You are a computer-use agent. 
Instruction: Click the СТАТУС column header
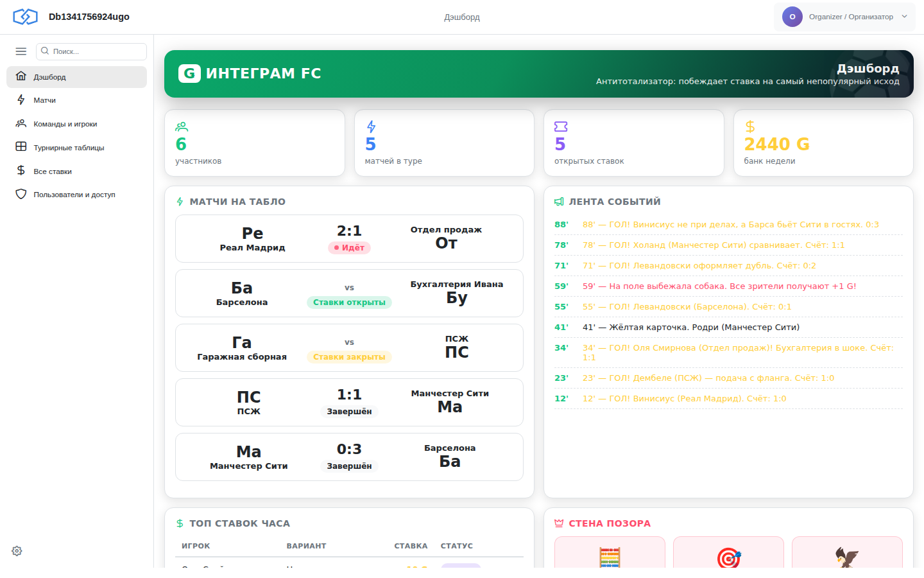click(x=457, y=546)
